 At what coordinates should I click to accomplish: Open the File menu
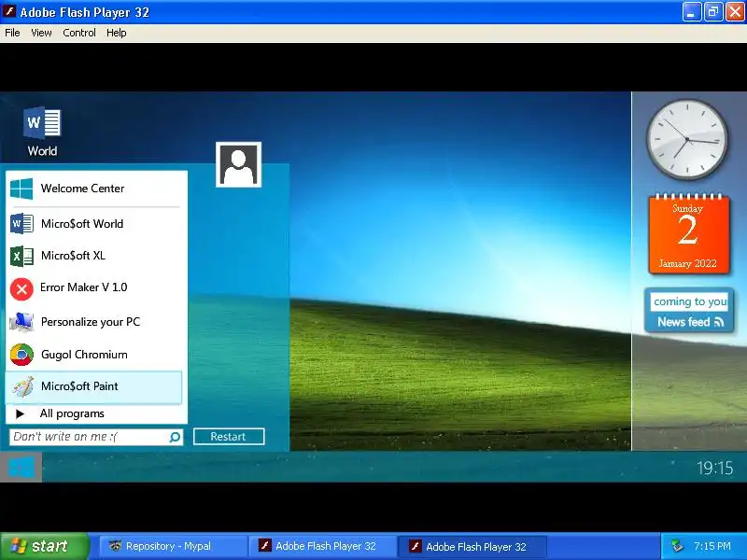point(12,33)
